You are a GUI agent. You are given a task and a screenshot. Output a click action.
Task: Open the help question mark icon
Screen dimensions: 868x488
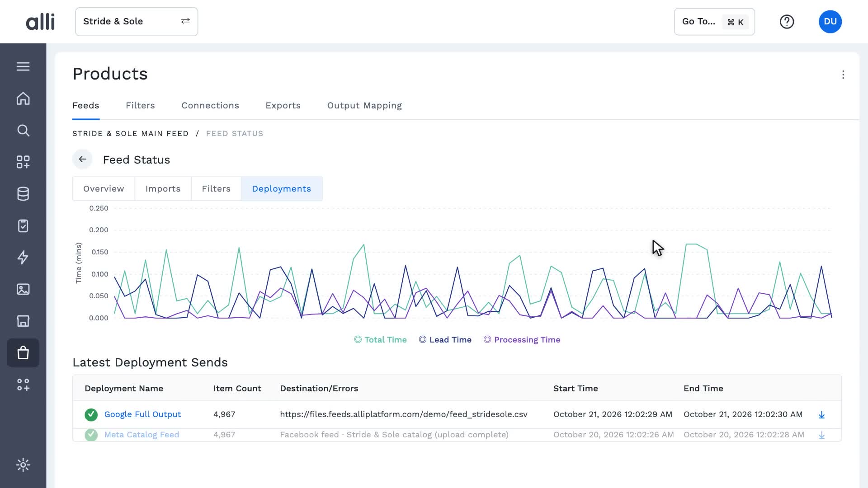point(787,22)
